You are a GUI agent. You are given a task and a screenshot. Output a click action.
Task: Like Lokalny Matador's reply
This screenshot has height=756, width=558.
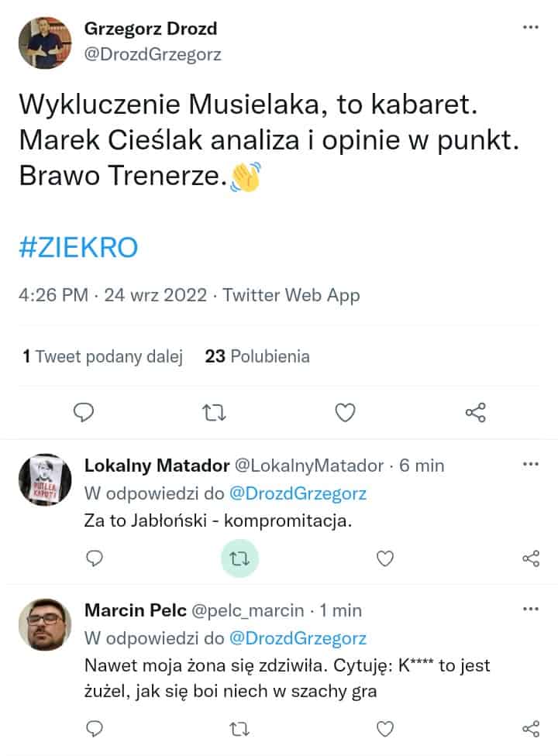coord(385,558)
